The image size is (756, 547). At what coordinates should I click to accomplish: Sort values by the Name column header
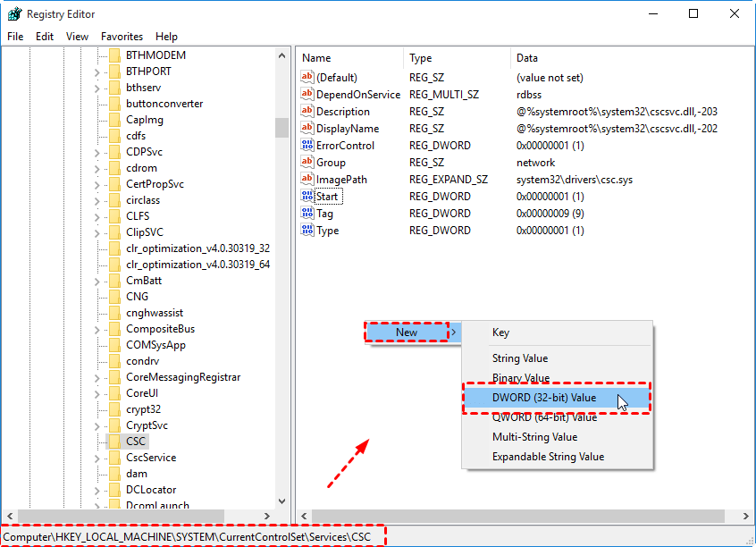pos(349,58)
